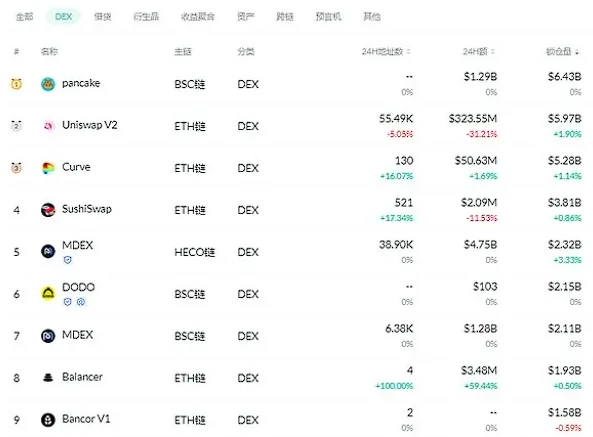Open the SushiSwap project link
593x437 pixels.
point(87,209)
